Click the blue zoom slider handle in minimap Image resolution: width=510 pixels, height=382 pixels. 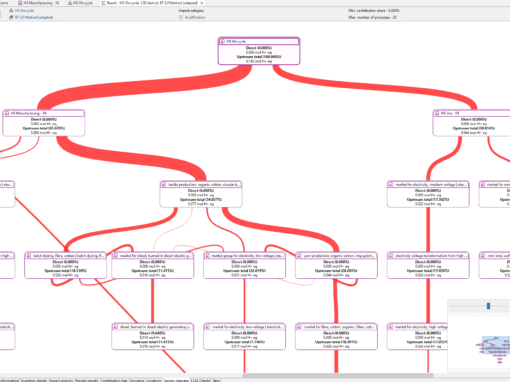pyautogui.click(x=488, y=306)
